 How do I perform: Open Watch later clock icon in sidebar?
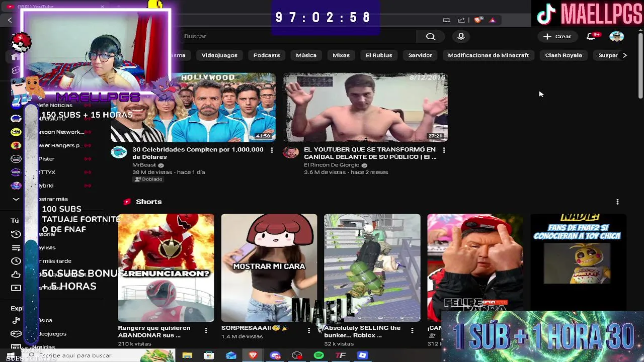pos(16,261)
